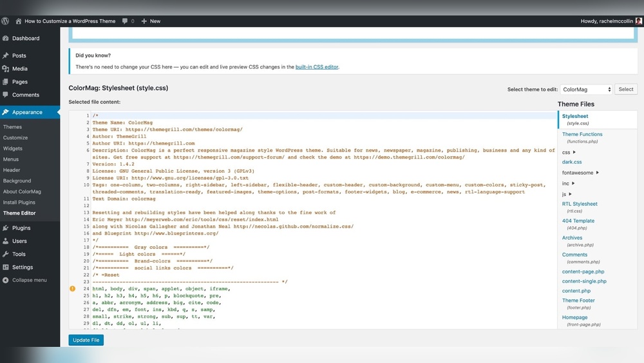
Task: Open the theme selection dropdown showing ColorMag
Action: click(x=586, y=89)
